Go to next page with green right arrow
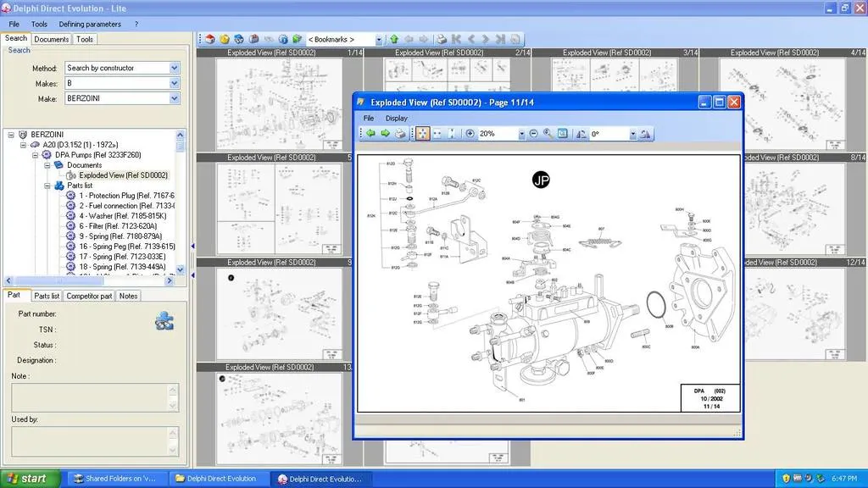Image resolution: width=868 pixels, height=488 pixels. pos(386,133)
